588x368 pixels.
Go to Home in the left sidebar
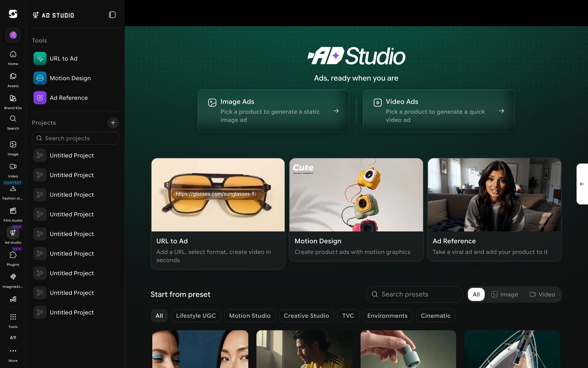pos(13,58)
